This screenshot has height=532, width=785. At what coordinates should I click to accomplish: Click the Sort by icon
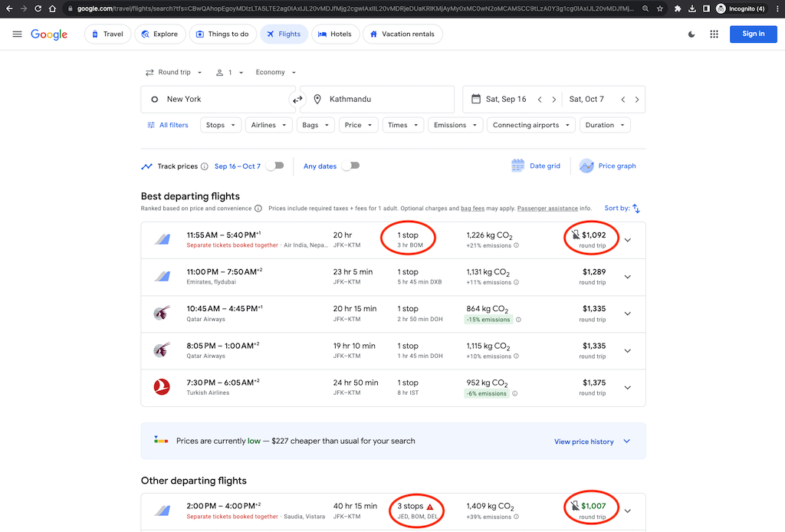(637, 208)
